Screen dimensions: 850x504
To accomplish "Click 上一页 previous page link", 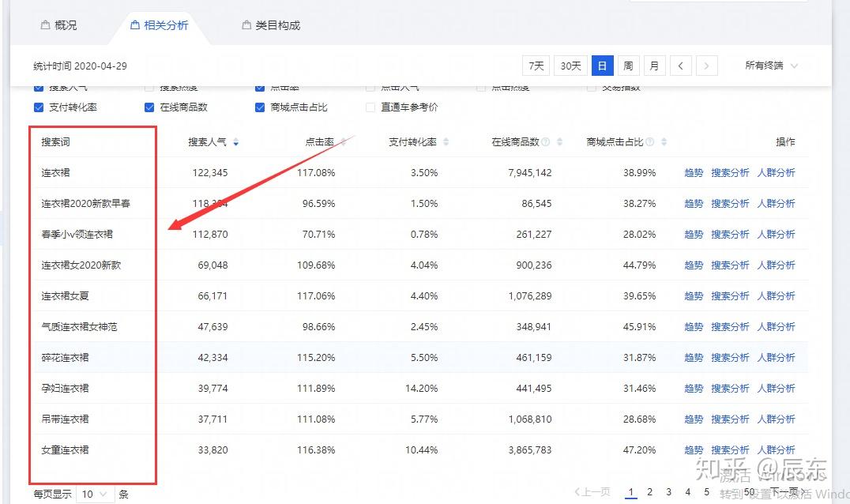I will [592, 492].
